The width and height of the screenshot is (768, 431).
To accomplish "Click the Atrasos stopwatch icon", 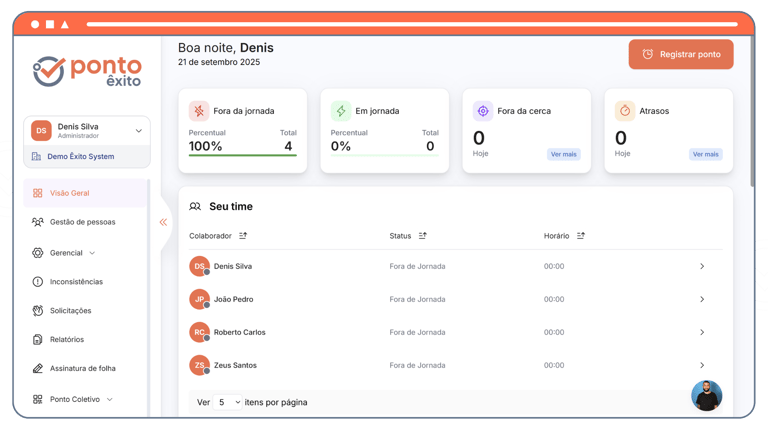I will [x=625, y=111].
